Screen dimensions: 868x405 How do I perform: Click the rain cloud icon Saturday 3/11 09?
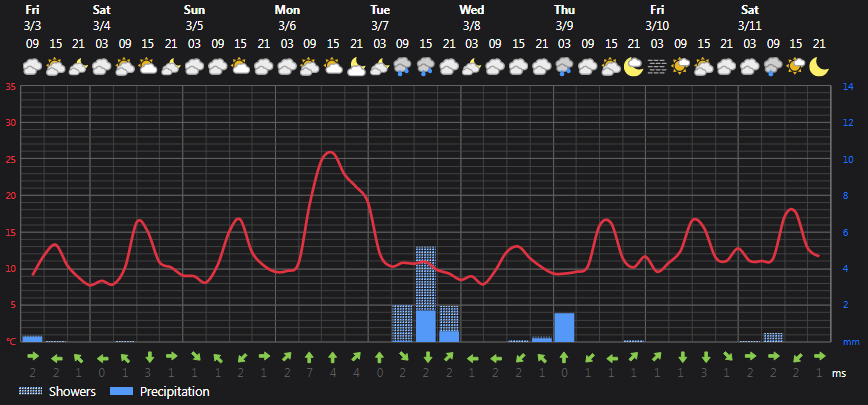click(x=772, y=67)
